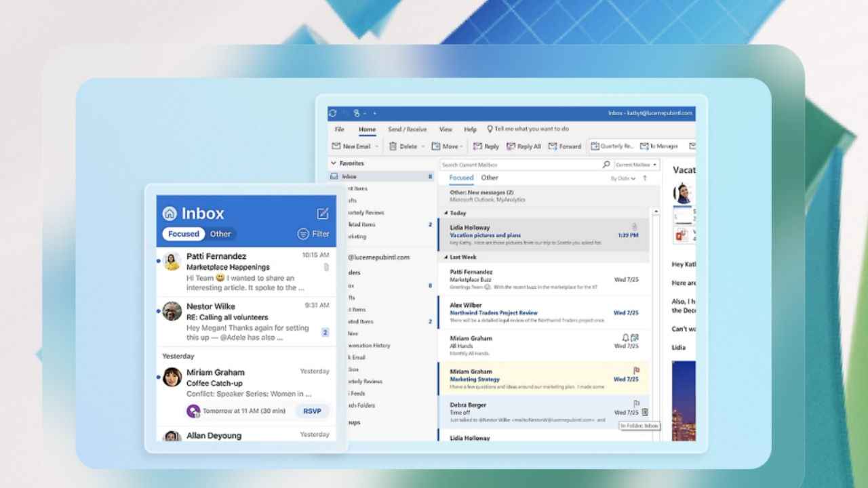
Task: Click Miriam Graham avatar in mobile inbox
Action: [x=172, y=377]
